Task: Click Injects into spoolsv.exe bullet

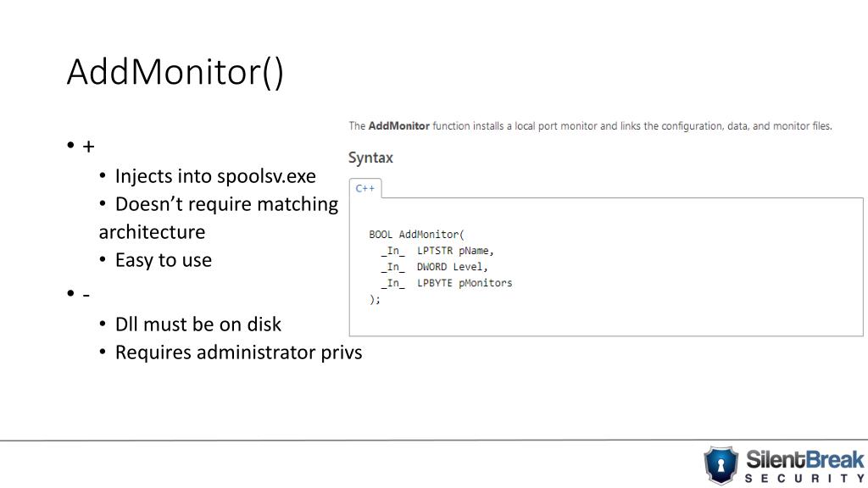Action: click(215, 176)
